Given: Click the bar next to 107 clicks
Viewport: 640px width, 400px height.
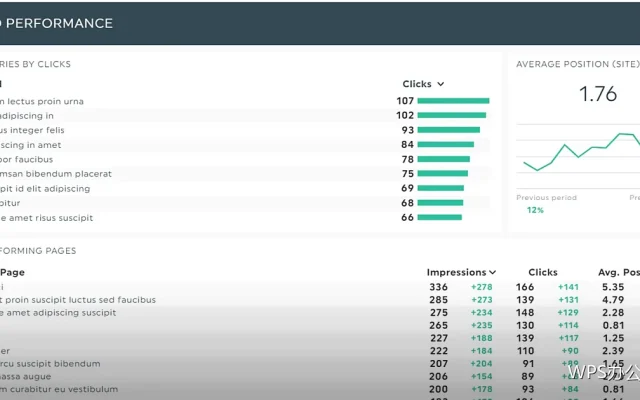Looking at the screenshot, I should click(x=453, y=101).
